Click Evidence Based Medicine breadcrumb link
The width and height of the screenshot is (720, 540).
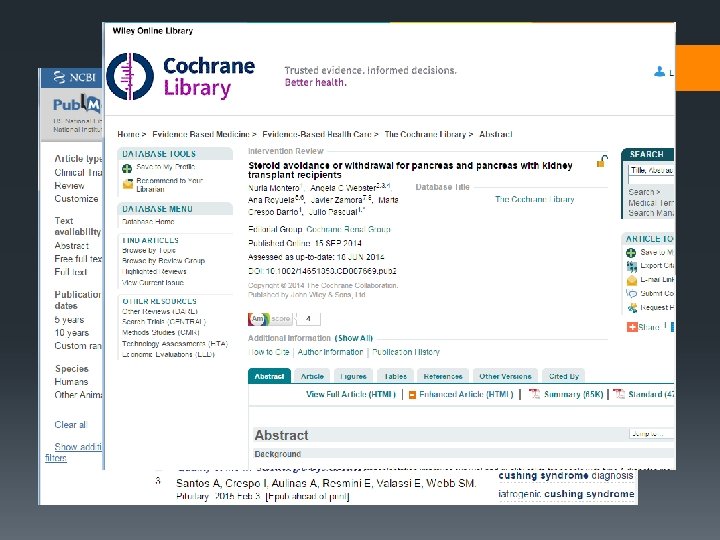coord(201,134)
